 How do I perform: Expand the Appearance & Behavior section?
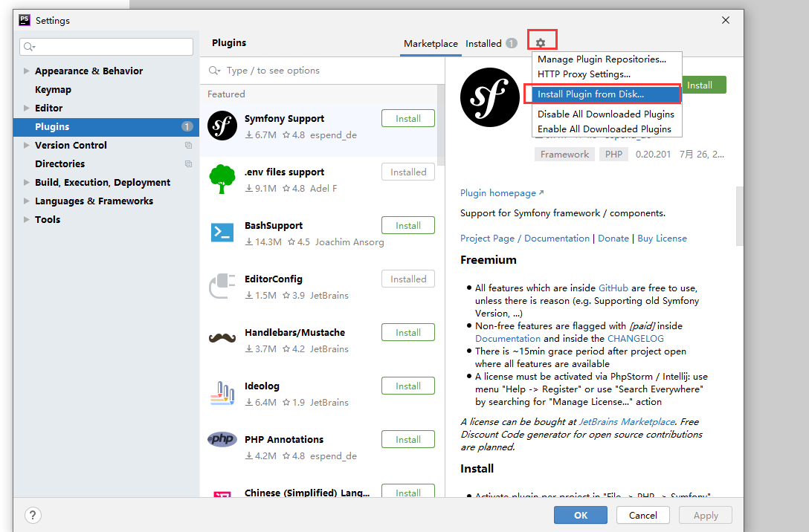(x=27, y=71)
